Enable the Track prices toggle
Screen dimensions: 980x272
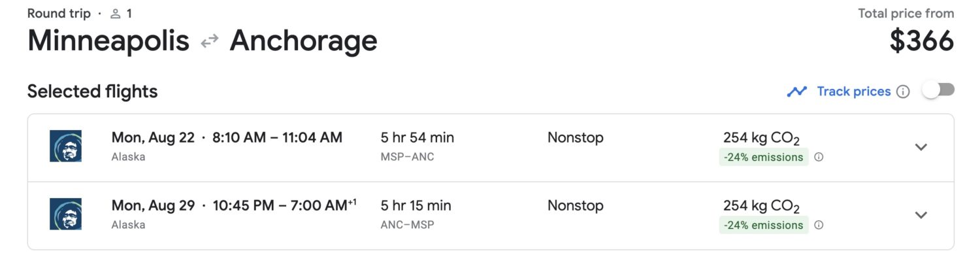tap(938, 90)
